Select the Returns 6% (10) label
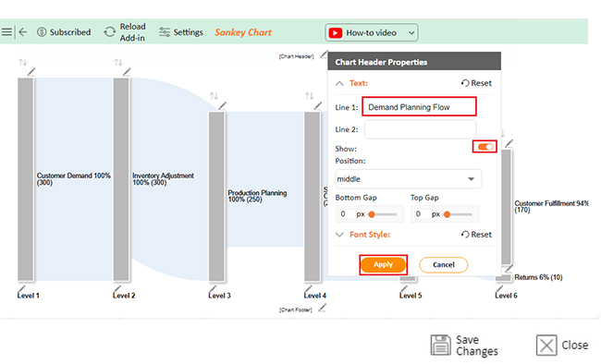 click(538, 277)
